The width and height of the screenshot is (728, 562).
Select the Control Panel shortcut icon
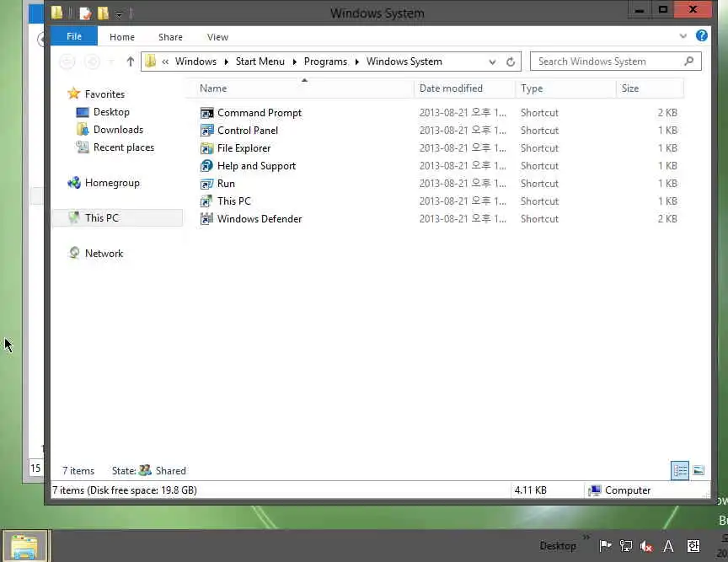point(206,131)
